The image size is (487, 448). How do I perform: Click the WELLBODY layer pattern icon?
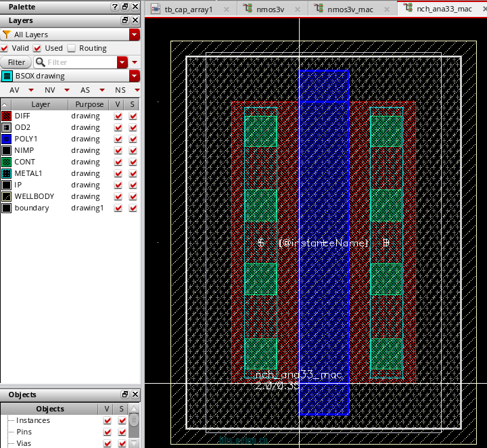[7, 196]
